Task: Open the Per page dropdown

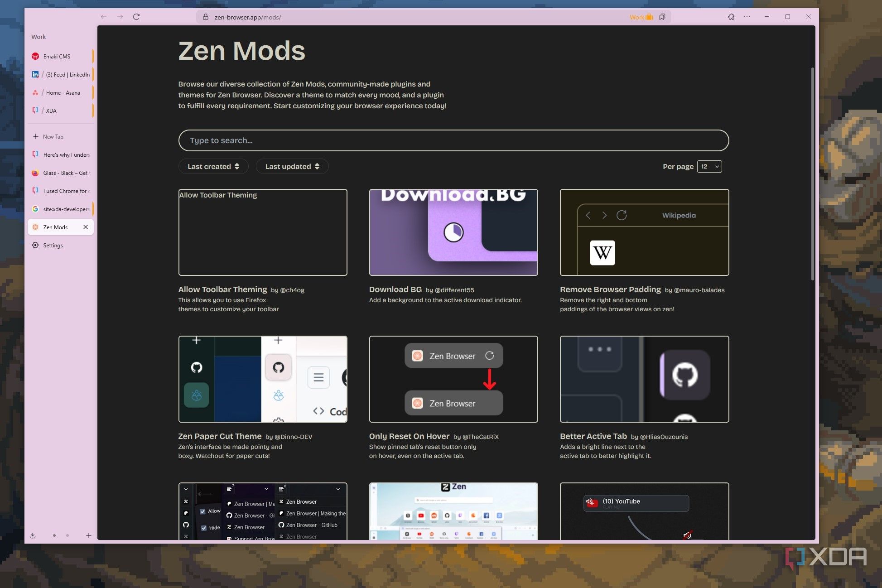Action: tap(709, 166)
